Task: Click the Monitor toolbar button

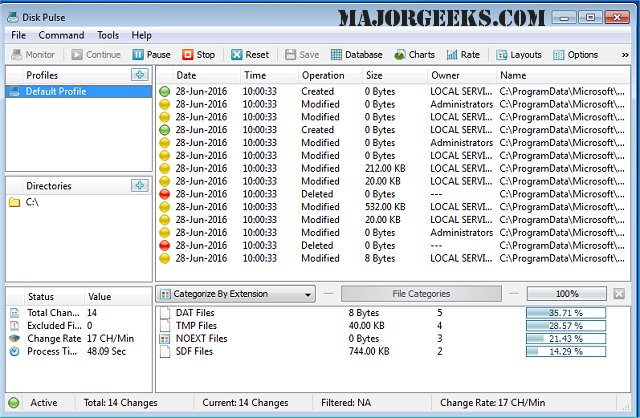Action: [33, 55]
